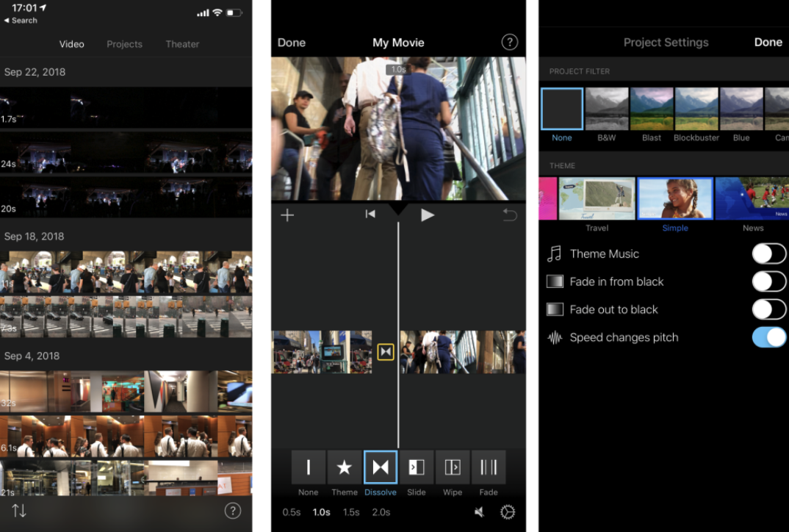Set transition duration to 1.5s
Viewport: 789px width, 532px height.
point(351,512)
